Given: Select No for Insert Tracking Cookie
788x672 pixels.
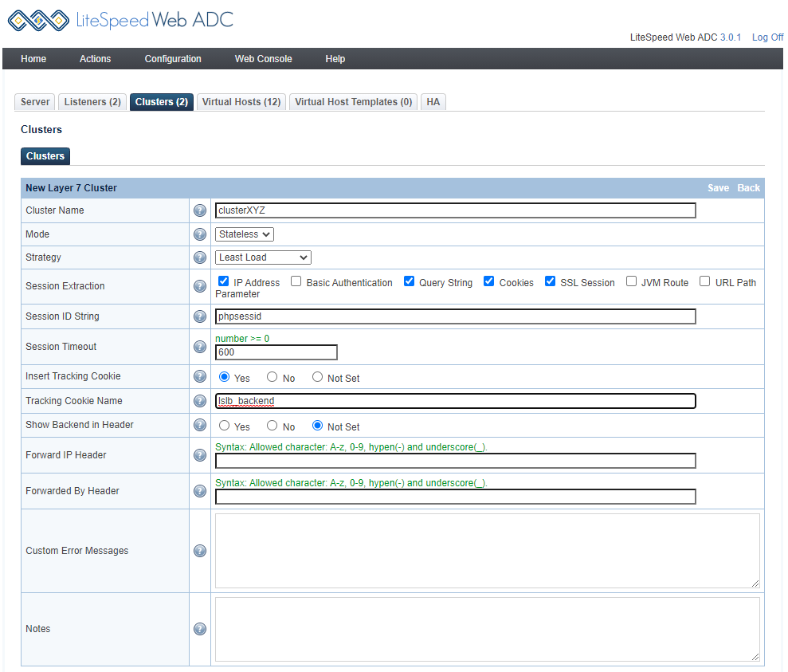Looking at the screenshot, I should coord(272,377).
